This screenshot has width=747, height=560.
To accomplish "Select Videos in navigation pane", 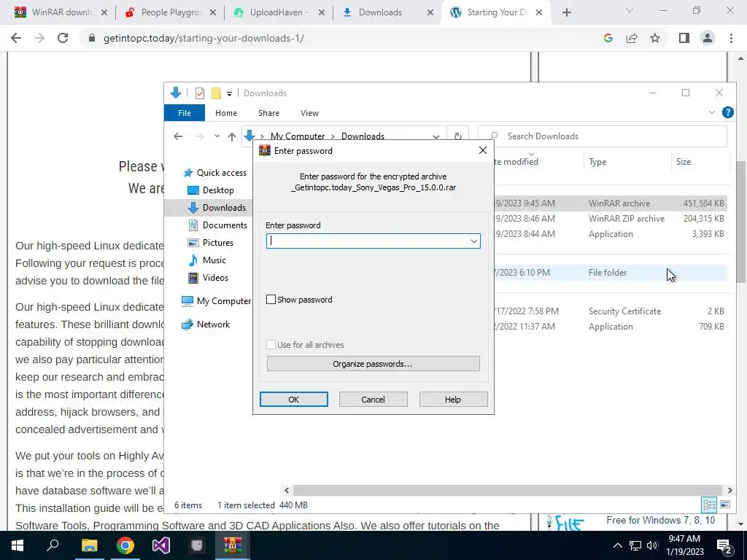I will (x=208, y=278).
